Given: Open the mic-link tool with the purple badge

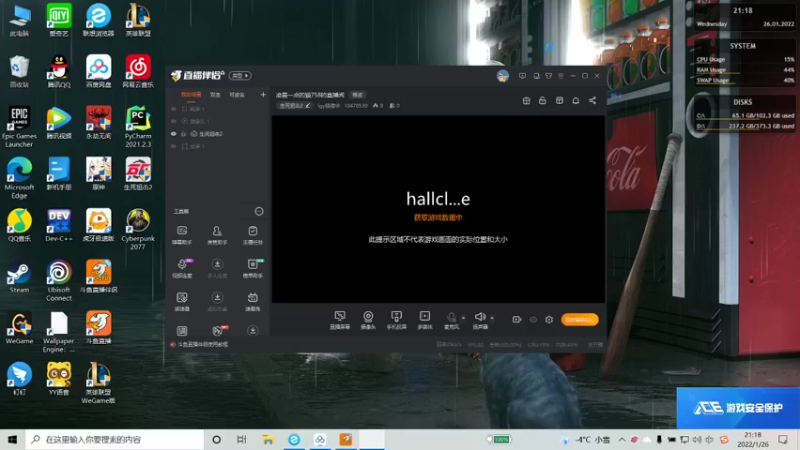Looking at the screenshot, I should (182, 268).
